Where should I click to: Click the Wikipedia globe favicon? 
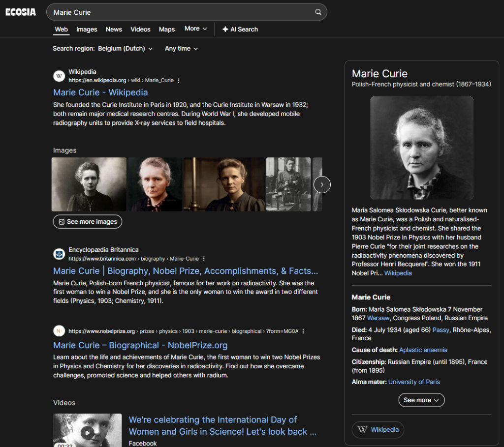click(59, 76)
